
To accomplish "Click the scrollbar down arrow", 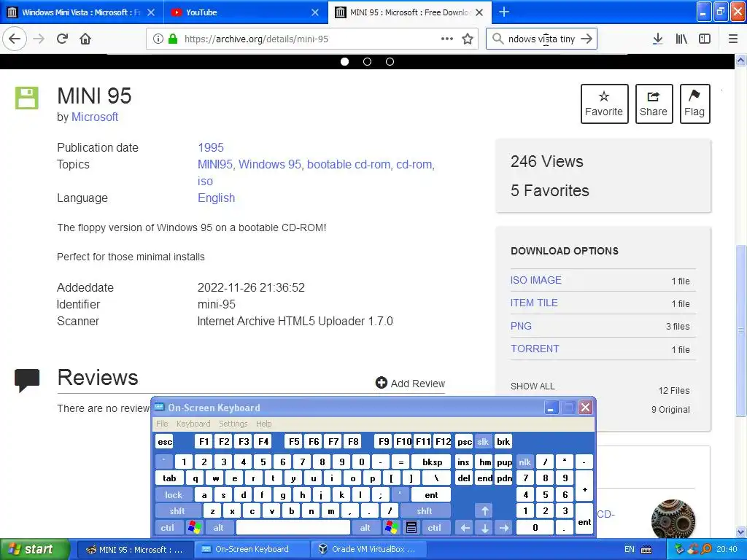I will 741,532.
